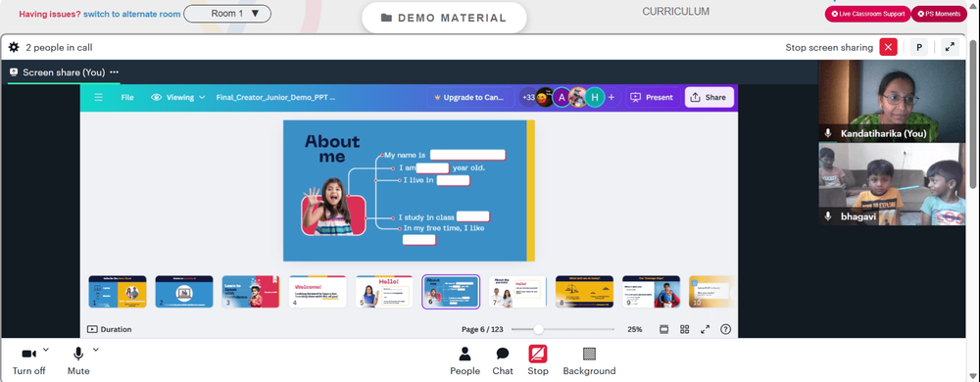980x382 pixels.
Task: Select slide 3 Learn to Speak thumbnail
Action: [251, 292]
